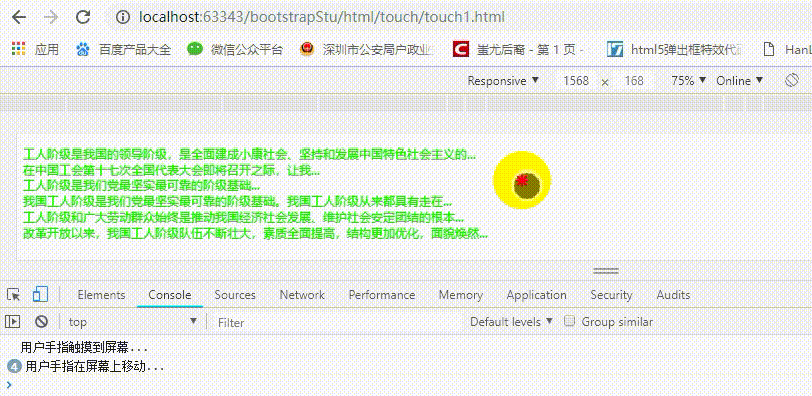Switch to the Memory tab
Viewport: 812px width, 396px height.
tap(461, 295)
